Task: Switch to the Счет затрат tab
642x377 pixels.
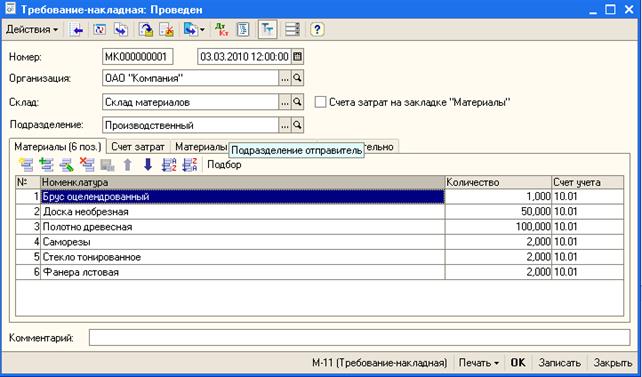Action: coord(138,147)
